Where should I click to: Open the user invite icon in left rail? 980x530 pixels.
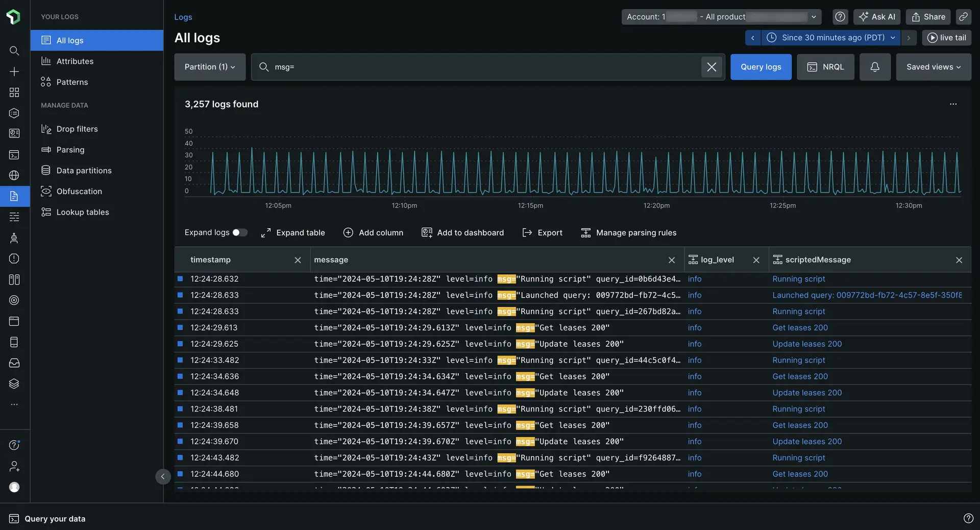point(14,466)
